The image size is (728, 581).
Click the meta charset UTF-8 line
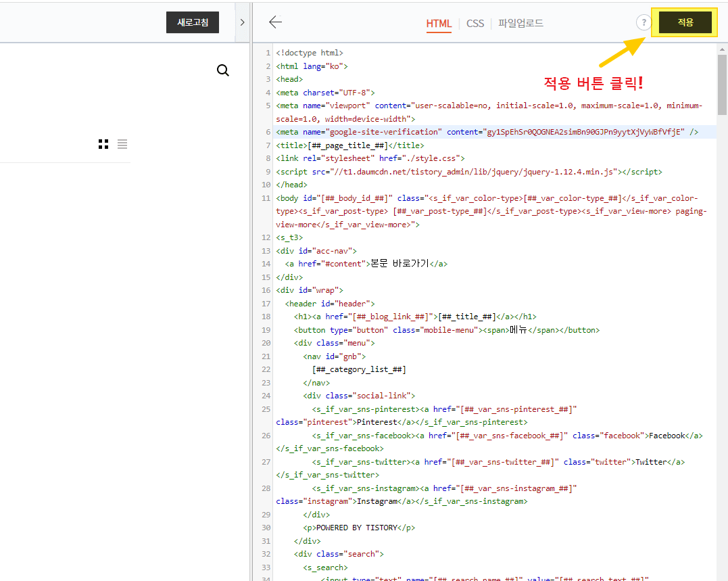tap(325, 93)
